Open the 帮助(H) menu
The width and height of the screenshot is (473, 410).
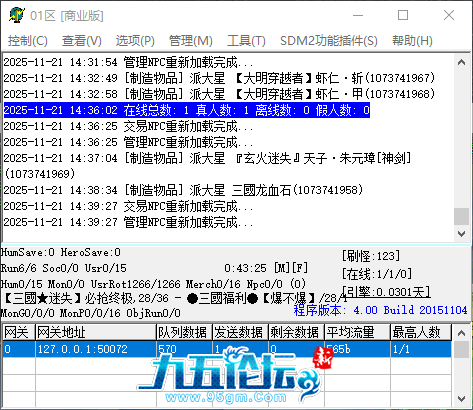point(412,41)
